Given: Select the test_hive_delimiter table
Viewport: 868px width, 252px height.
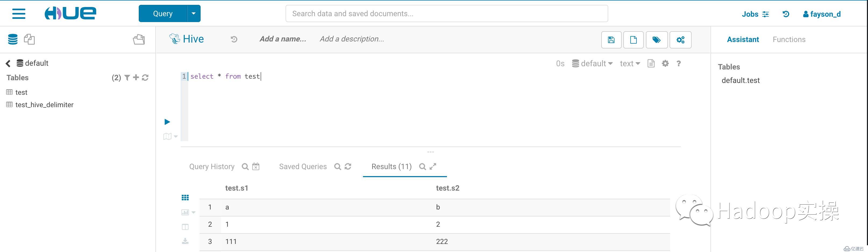Looking at the screenshot, I should click(x=44, y=105).
